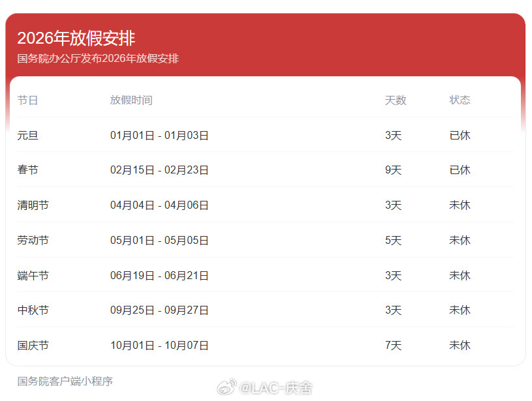Select the 放假时间 column header
This screenshot has width=532, height=401.
(131, 99)
